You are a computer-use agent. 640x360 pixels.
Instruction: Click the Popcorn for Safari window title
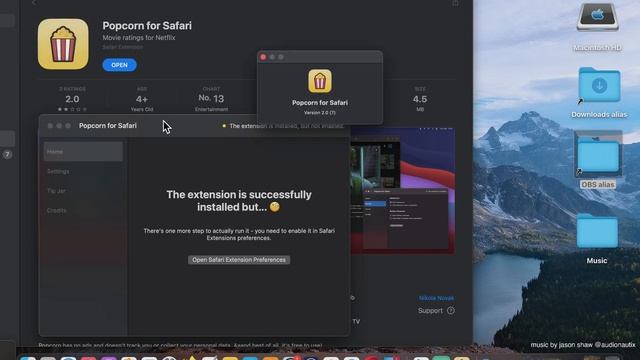tap(108, 126)
